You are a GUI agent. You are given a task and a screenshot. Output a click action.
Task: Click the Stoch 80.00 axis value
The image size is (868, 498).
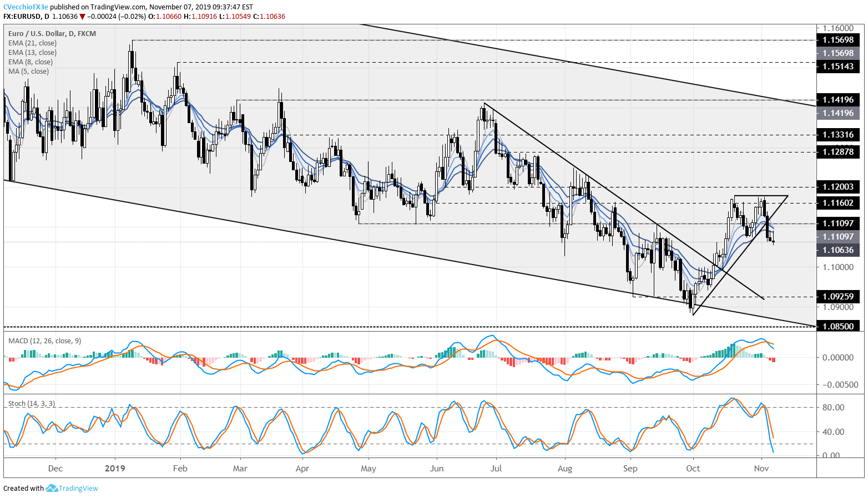pos(834,408)
